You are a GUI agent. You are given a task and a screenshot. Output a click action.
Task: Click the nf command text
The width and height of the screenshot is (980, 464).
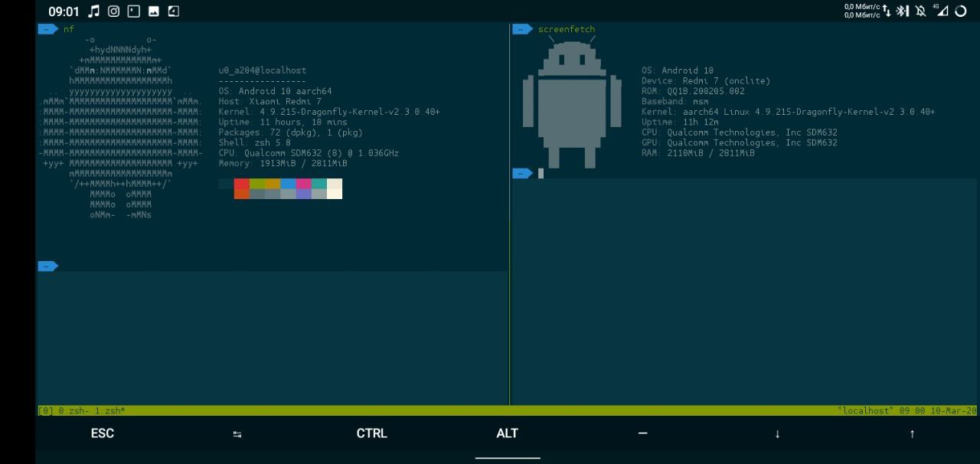coord(69,29)
